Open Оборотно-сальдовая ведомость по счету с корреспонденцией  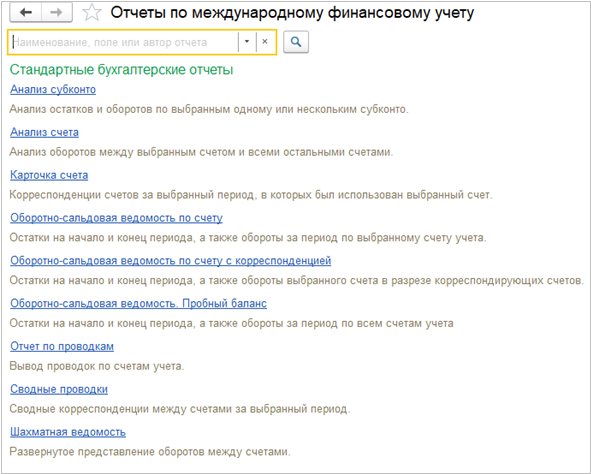pyautogui.click(x=171, y=261)
